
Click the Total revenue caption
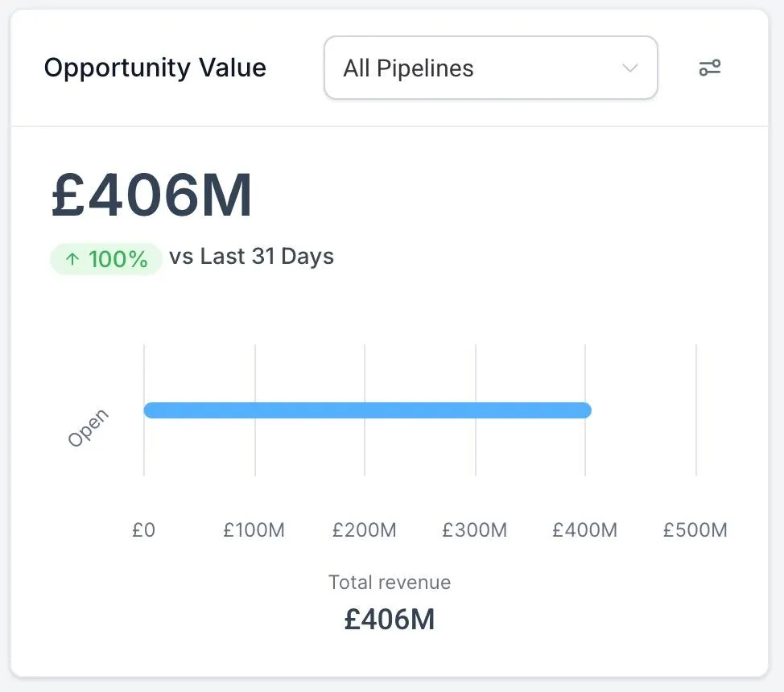[390, 583]
